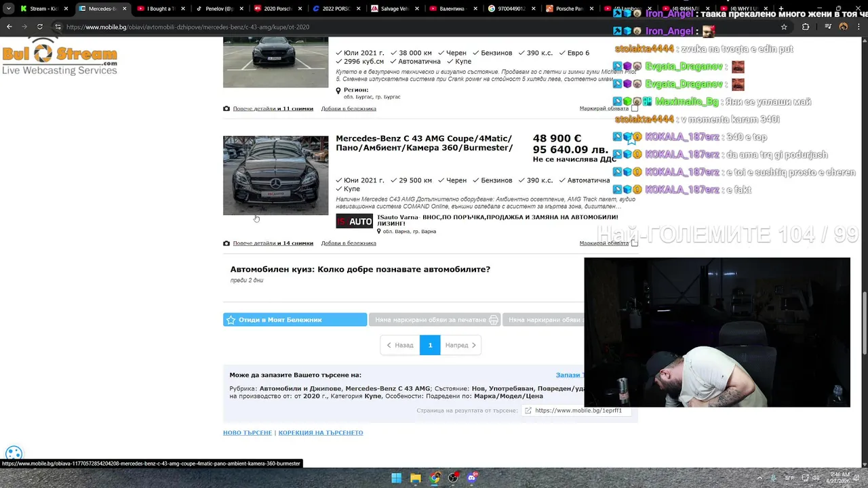Open the cookie settings icon at bottom left
This screenshot has width=868, height=488.
(x=14, y=454)
